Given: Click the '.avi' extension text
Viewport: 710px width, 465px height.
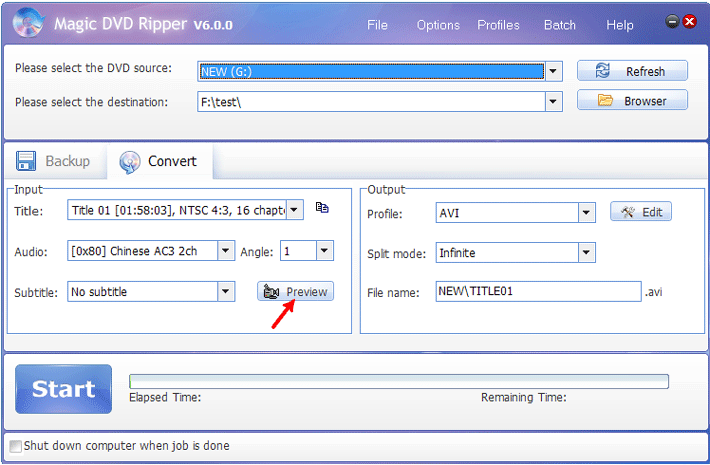Looking at the screenshot, I should pyautogui.click(x=653, y=292).
